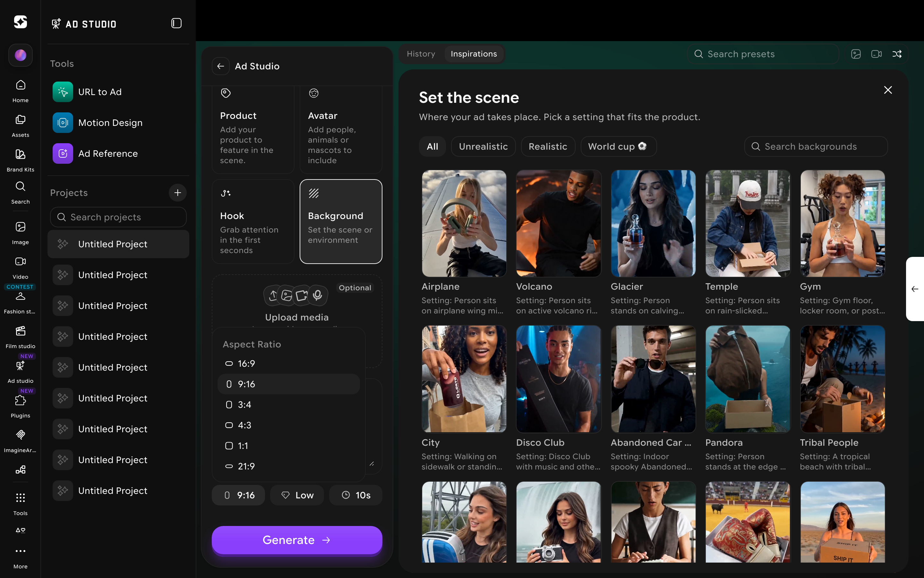Click the image icon near Search presets

tap(856, 54)
